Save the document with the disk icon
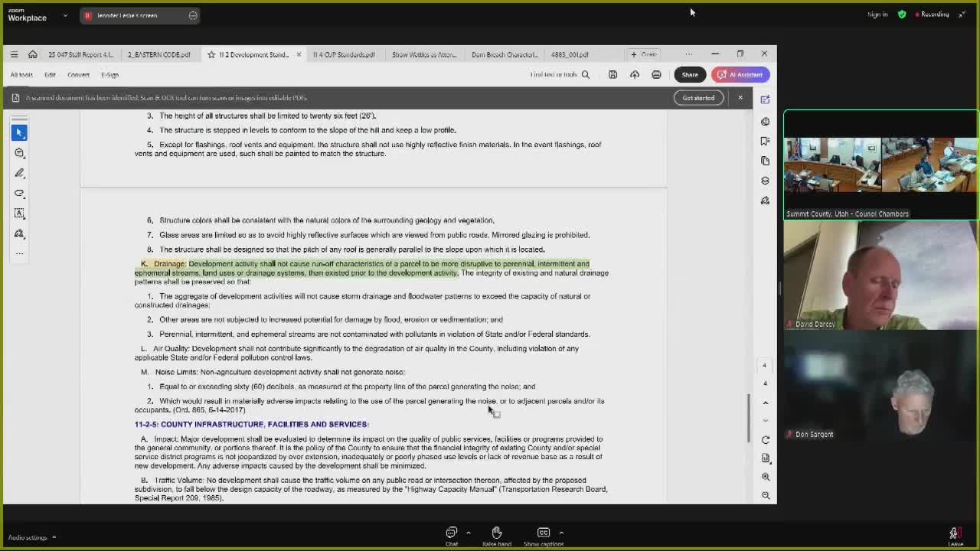 [x=612, y=75]
